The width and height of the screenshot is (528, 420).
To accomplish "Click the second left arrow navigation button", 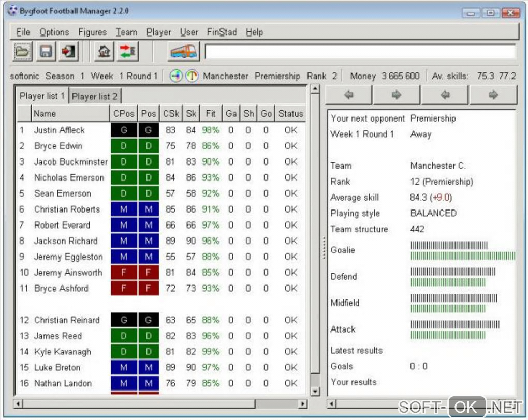I will (445, 95).
